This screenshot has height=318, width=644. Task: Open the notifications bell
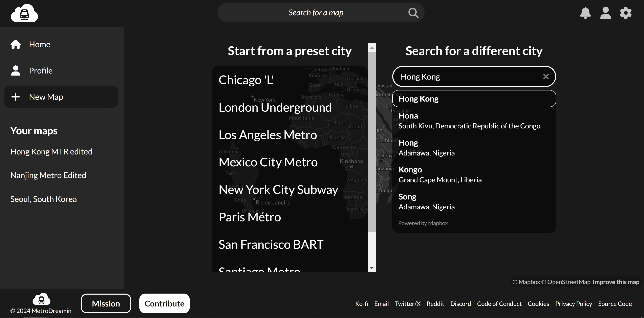click(585, 13)
